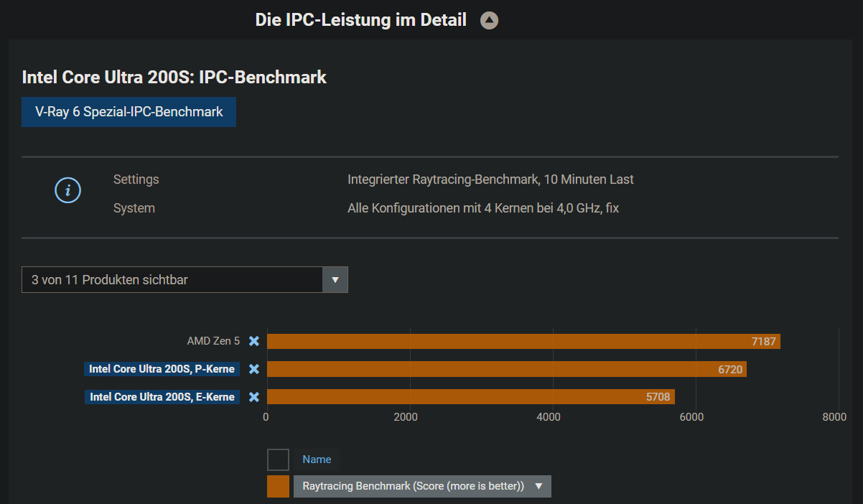Click the AMD Zen 5 label

click(213, 342)
